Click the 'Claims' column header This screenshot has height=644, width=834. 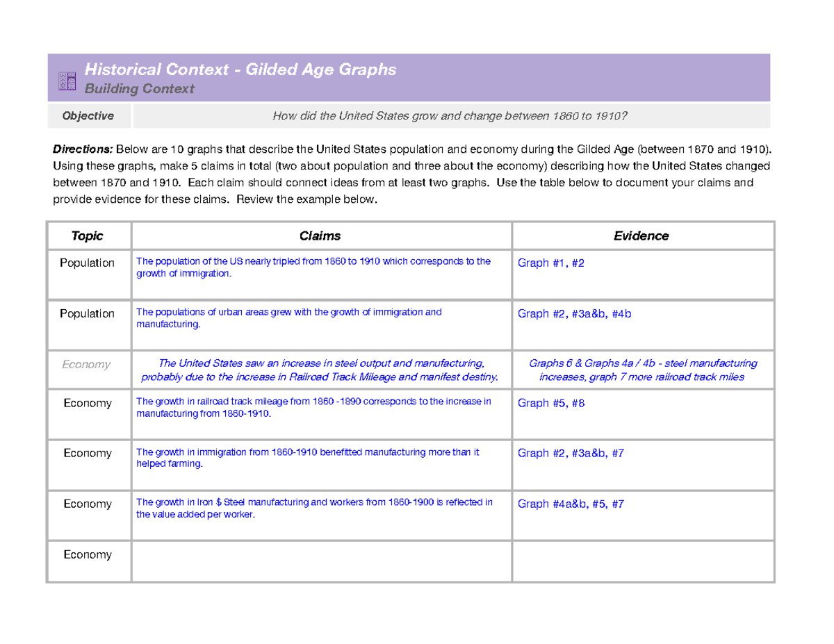320,236
